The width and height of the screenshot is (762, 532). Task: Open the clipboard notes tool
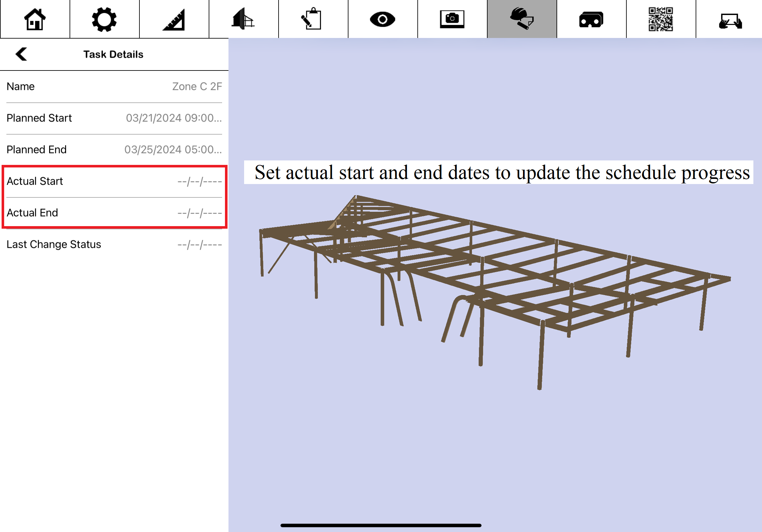point(313,19)
